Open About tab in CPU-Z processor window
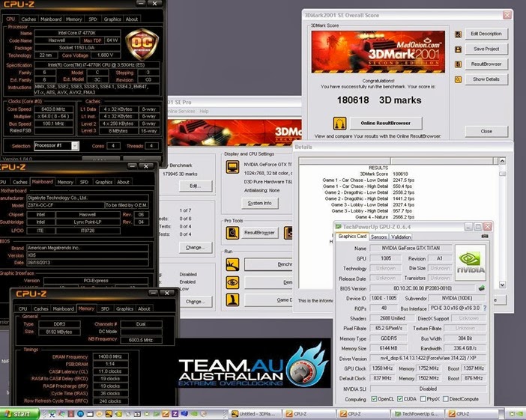The height and width of the screenshot is (420, 526). click(132, 19)
